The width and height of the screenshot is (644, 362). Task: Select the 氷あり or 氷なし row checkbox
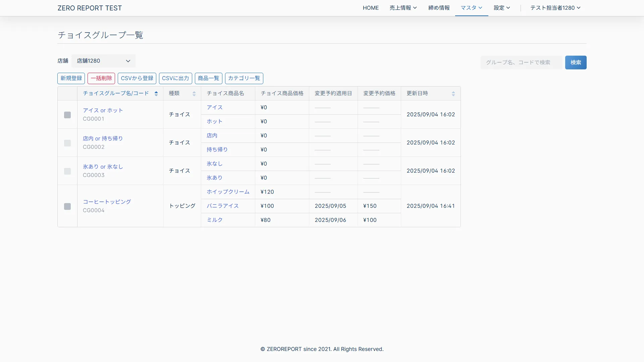pyautogui.click(x=67, y=171)
